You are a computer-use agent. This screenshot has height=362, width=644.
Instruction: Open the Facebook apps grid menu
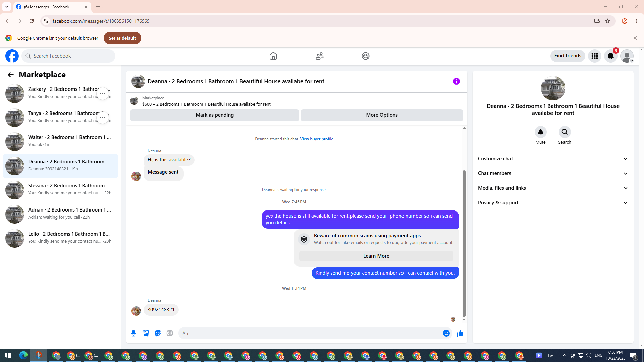(x=594, y=56)
